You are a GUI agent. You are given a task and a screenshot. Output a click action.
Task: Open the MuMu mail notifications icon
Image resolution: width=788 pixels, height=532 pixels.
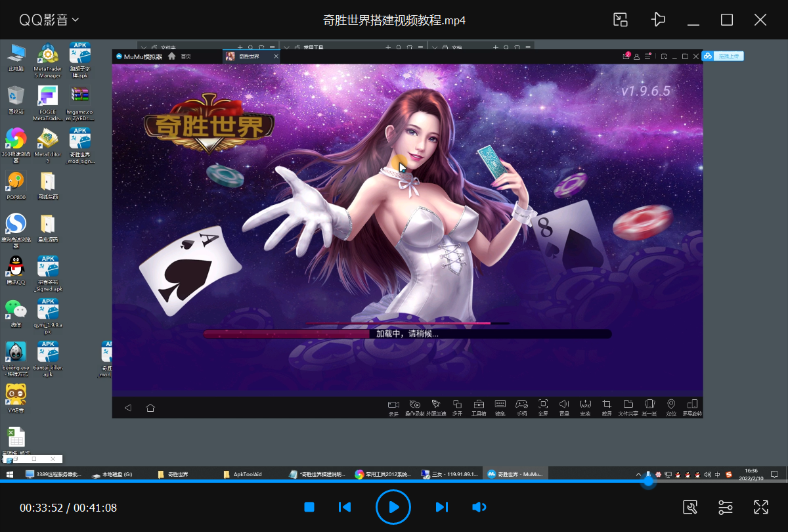(626, 56)
